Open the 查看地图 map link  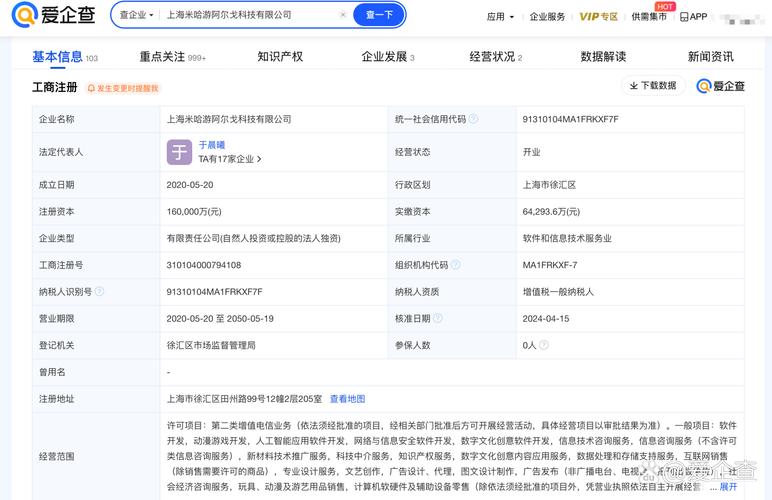tap(348, 399)
